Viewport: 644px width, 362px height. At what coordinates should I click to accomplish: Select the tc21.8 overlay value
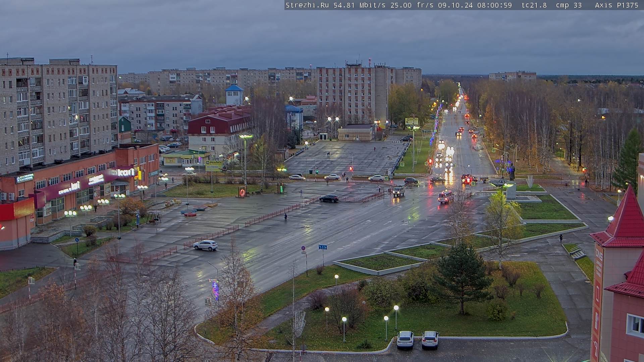(x=534, y=5)
